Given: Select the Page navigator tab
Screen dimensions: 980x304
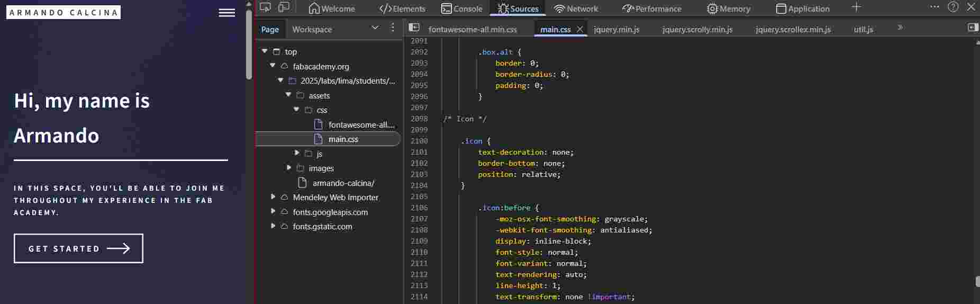Looking at the screenshot, I should click(270, 29).
